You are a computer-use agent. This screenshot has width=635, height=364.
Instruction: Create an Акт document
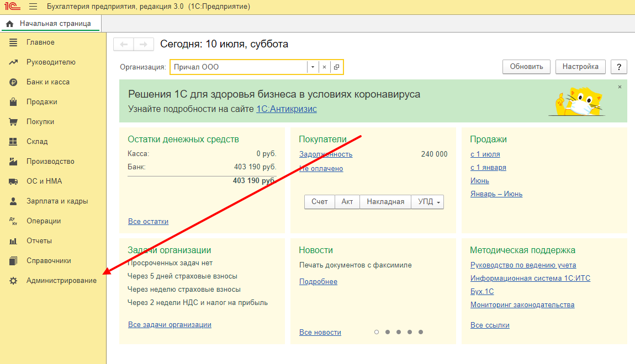pos(347,202)
